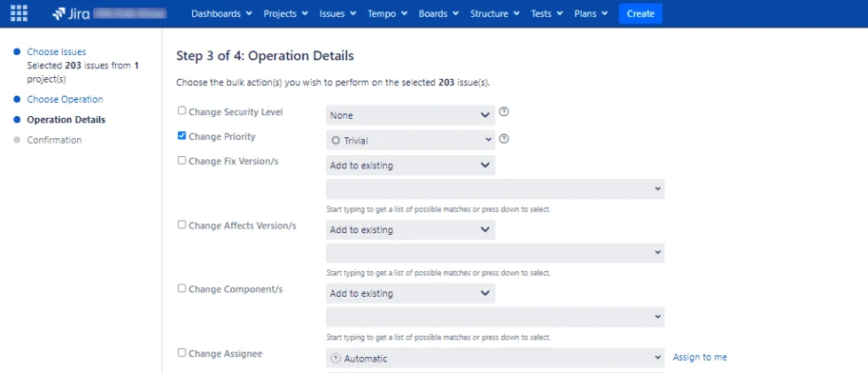Uncheck the Change Priority checkbox

[x=182, y=136]
